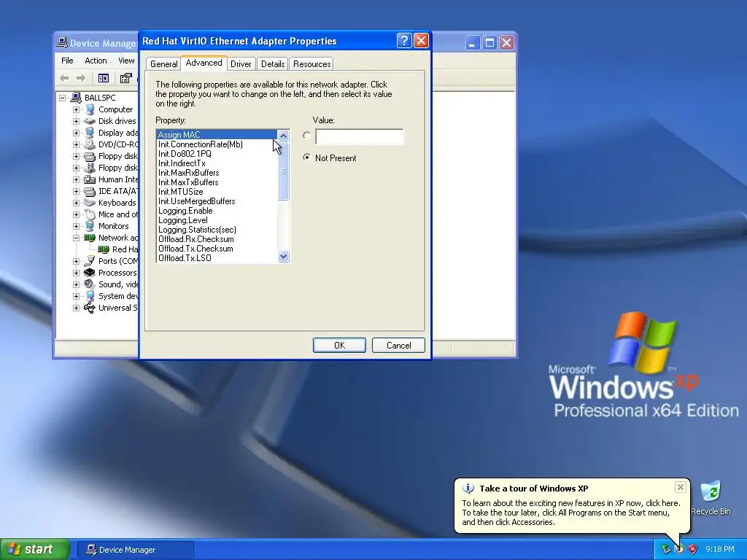The width and height of the screenshot is (747, 560).
Task: Select the Keyboards device icon
Action: (90, 203)
